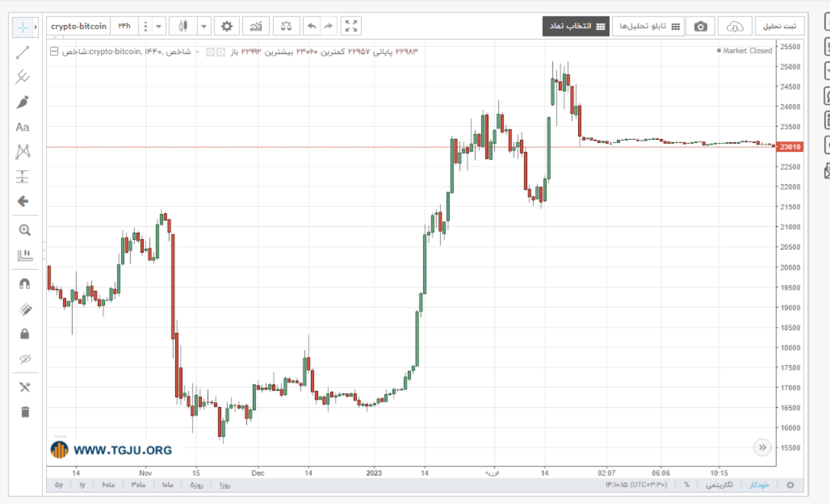Select the trend line drawing tool
830x504 pixels.
(23, 52)
